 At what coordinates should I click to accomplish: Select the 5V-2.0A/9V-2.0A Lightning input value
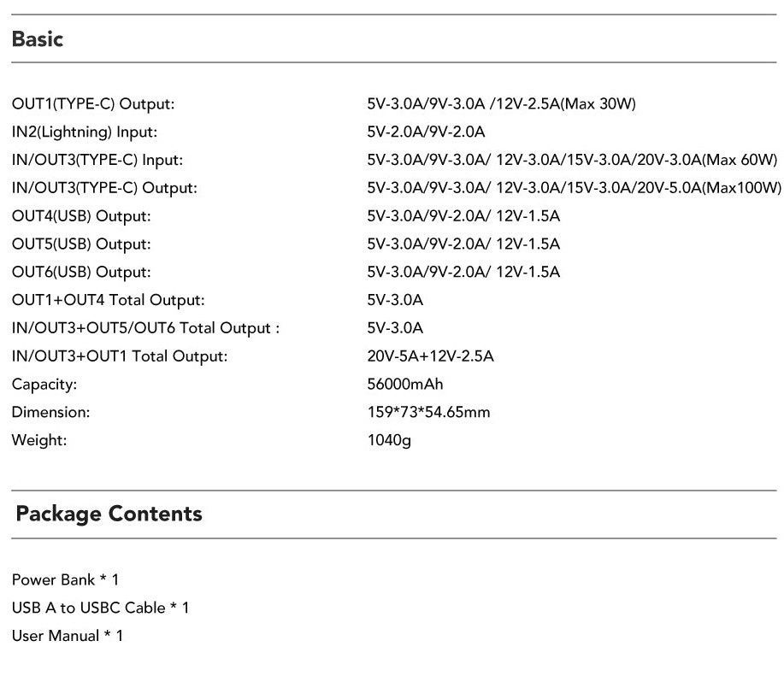click(426, 132)
